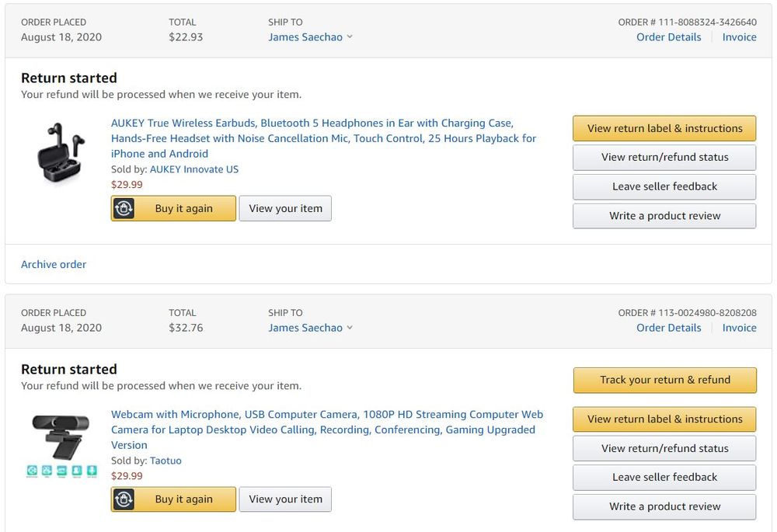The image size is (777, 532).
Task: Open the Invoice for order 111-8088324-3426640
Action: tap(739, 37)
